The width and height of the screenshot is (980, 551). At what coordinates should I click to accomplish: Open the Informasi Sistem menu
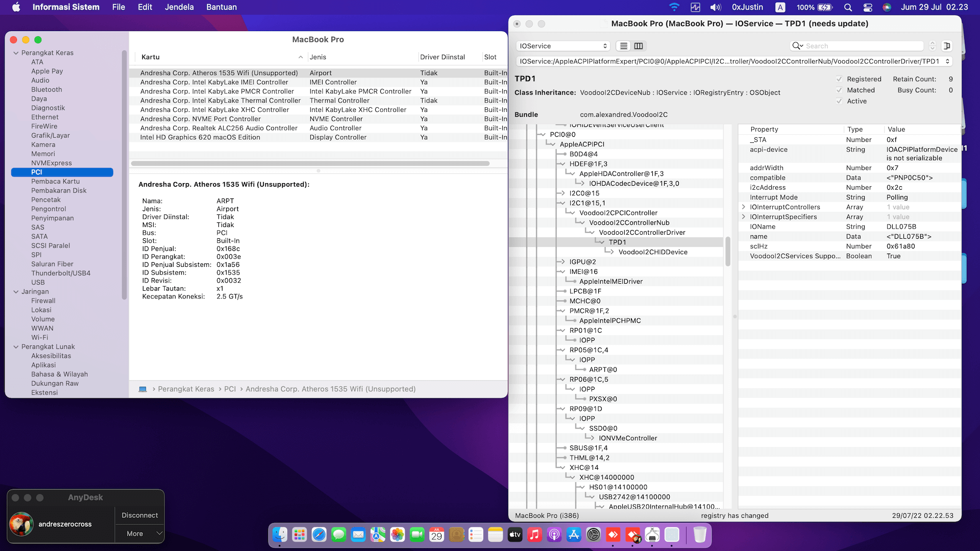point(66,7)
